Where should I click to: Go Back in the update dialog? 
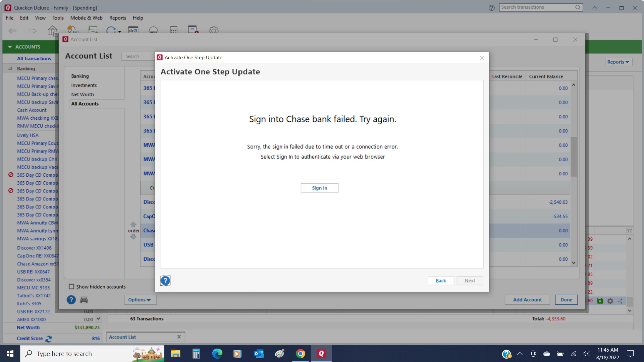coord(441,281)
